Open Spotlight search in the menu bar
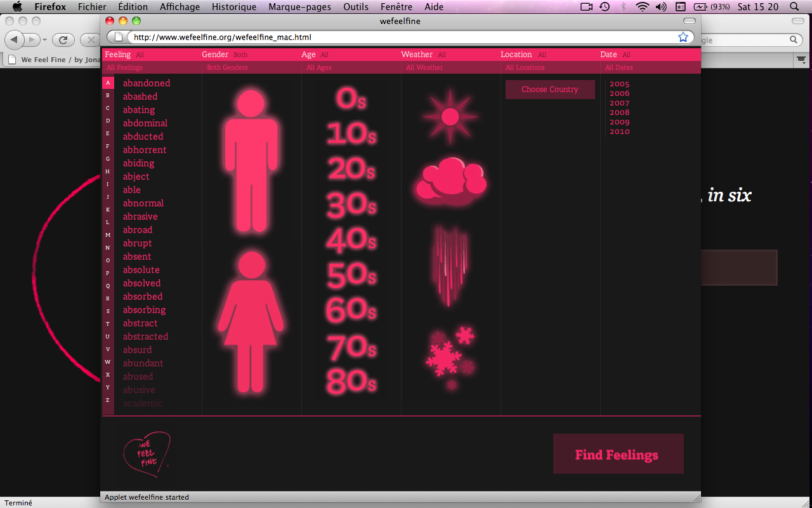Image resolution: width=812 pixels, height=508 pixels. (x=794, y=6)
